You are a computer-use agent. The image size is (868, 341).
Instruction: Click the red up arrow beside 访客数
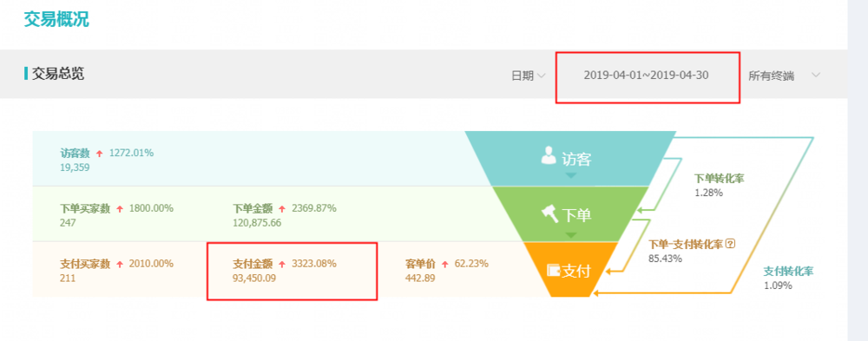[x=100, y=154]
